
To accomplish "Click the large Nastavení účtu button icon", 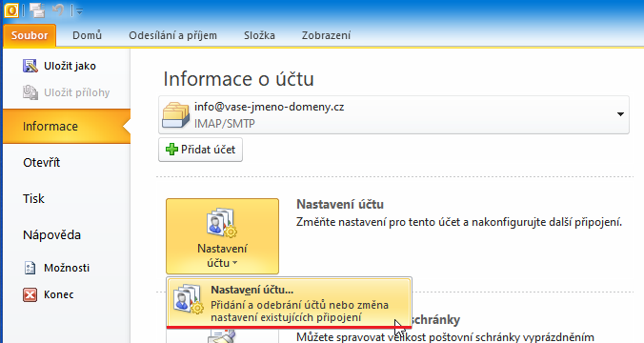I will click(222, 223).
